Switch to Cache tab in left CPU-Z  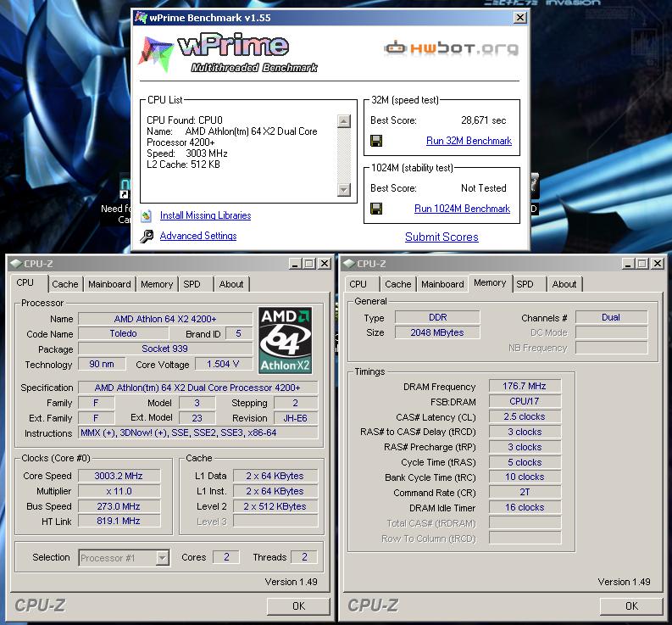[x=65, y=284]
